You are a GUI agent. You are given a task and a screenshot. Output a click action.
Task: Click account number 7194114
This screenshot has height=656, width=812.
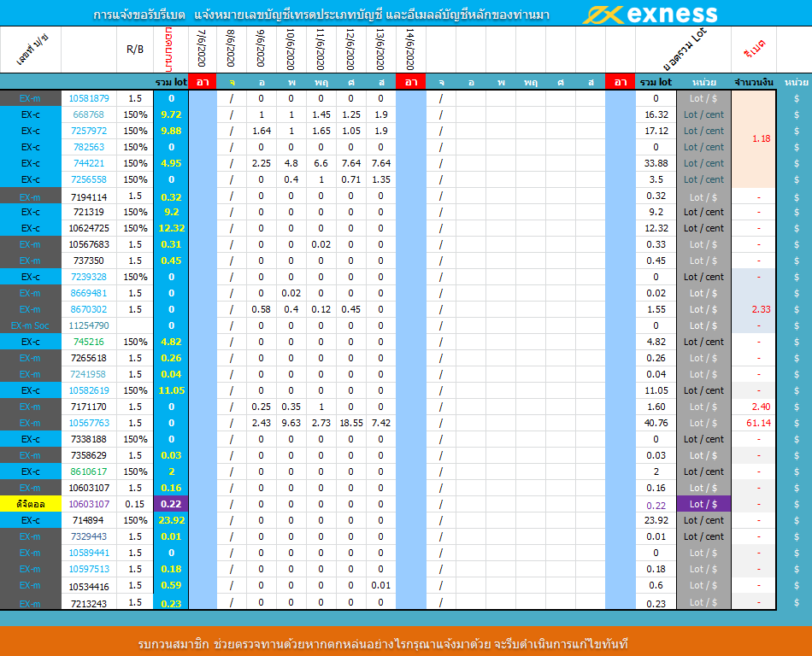[89, 197]
